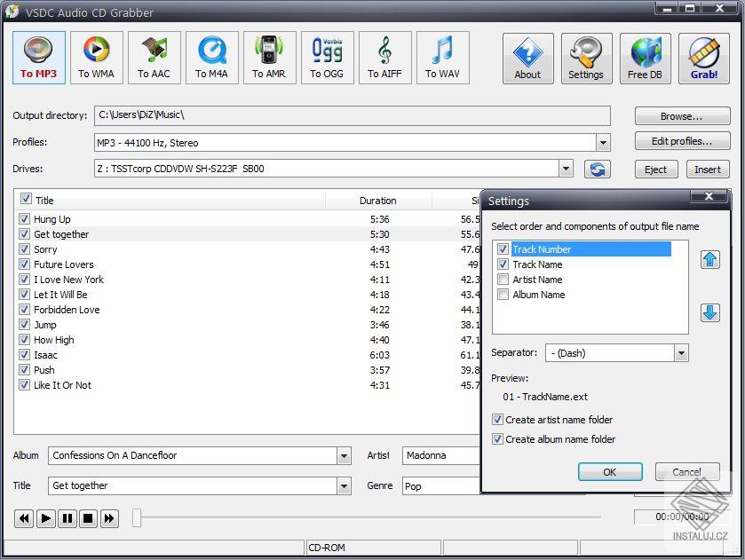Viewport: 745px width, 560px height.
Task: Disable Create album name folder
Action: [x=498, y=438]
